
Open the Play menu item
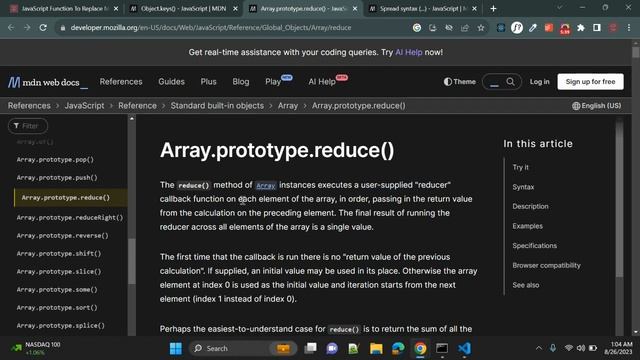[273, 82]
